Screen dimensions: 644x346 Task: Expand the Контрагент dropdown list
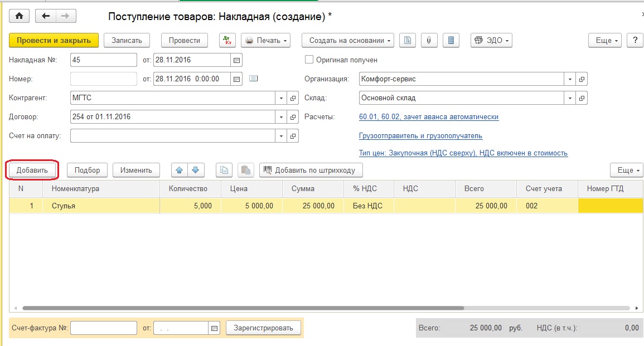coord(281,98)
